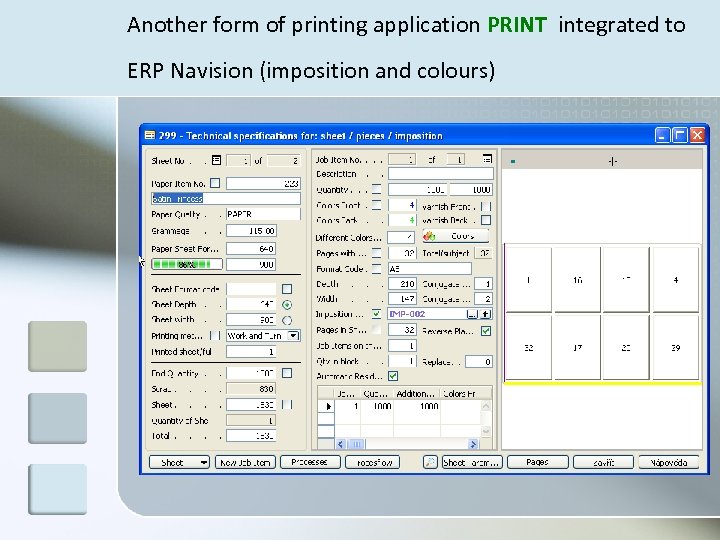This screenshot has width=720, height=540.
Task: Select the row marker arrow in job table
Action: pos(328,406)
